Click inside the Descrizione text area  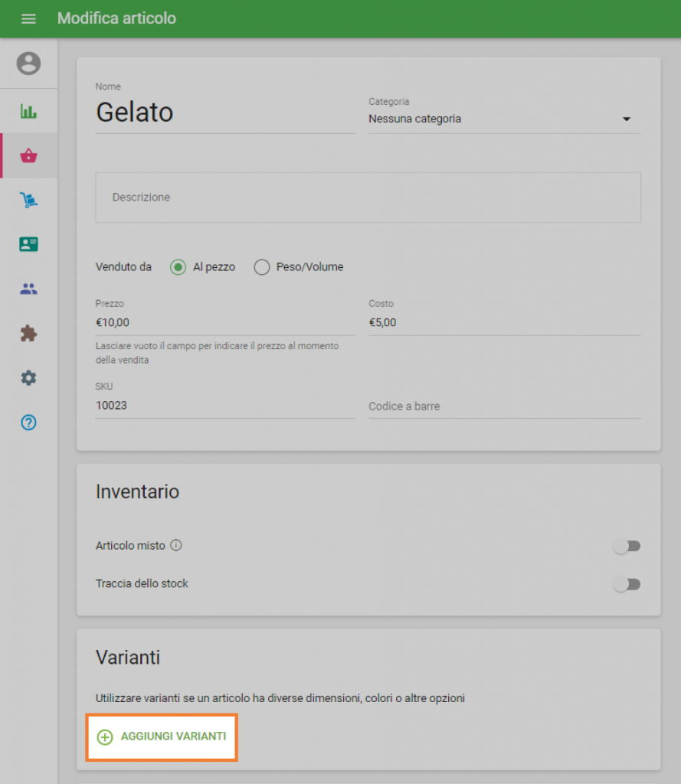368,197
